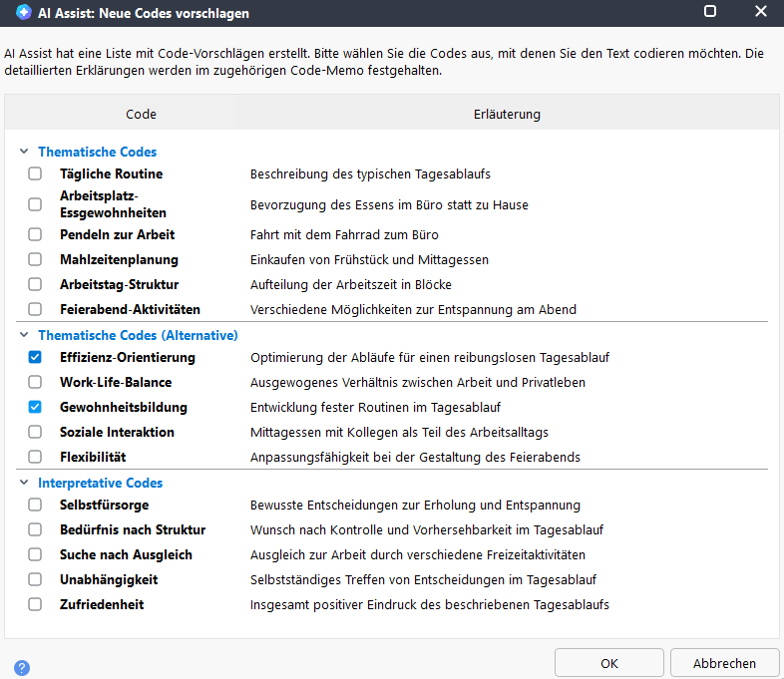Confirm with the OK button
This screenshot has height=679, width=784.
pyautogui.click(x=609, y=663)
